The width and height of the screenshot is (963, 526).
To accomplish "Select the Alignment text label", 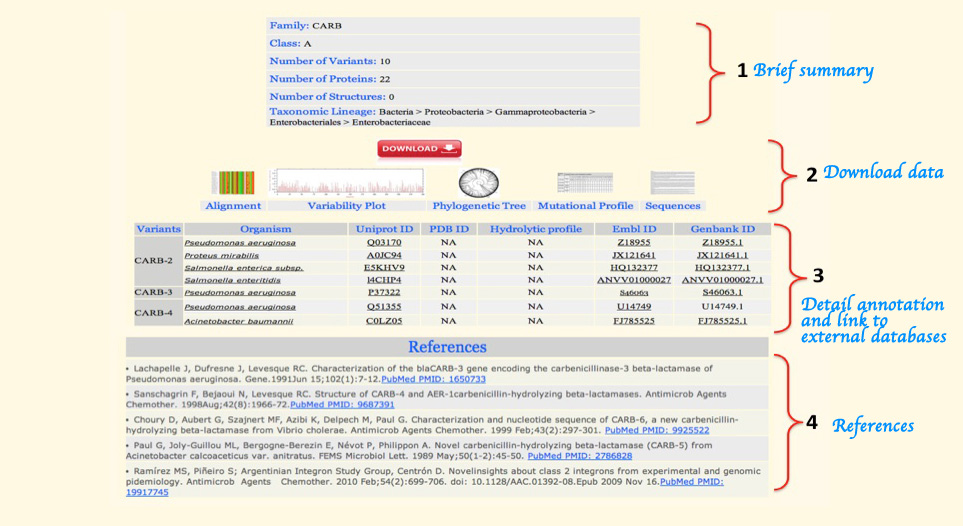I will click(x=233, y=206).
